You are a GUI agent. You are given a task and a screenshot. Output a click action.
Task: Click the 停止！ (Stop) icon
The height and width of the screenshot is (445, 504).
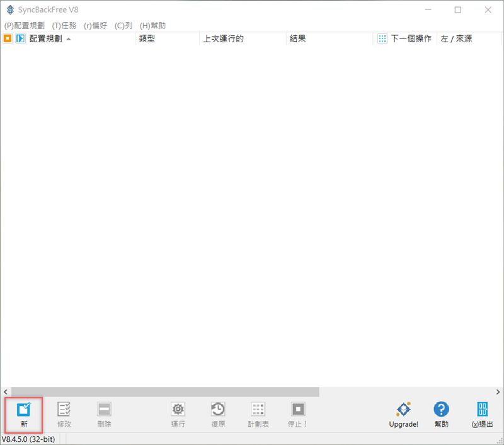tap(298, 409)
